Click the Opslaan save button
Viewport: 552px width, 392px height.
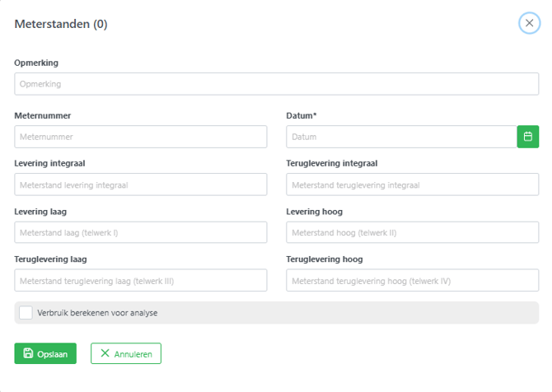(x=45, y=353)
